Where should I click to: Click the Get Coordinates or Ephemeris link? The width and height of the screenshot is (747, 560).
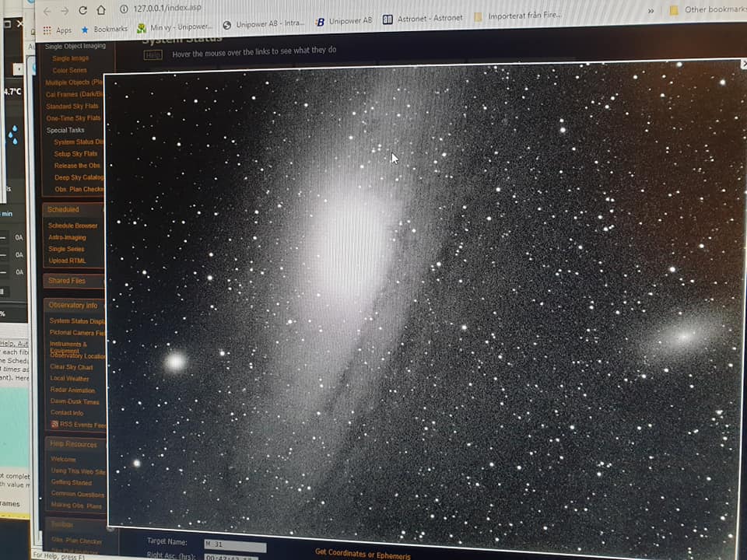(x=362, y=551)
